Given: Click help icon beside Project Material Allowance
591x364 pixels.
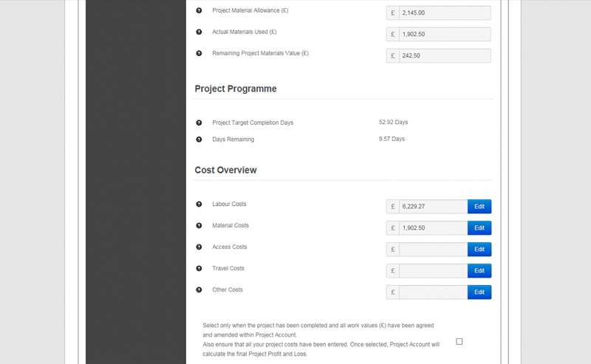Looking at the screenshot, I should tap(199, 10).
